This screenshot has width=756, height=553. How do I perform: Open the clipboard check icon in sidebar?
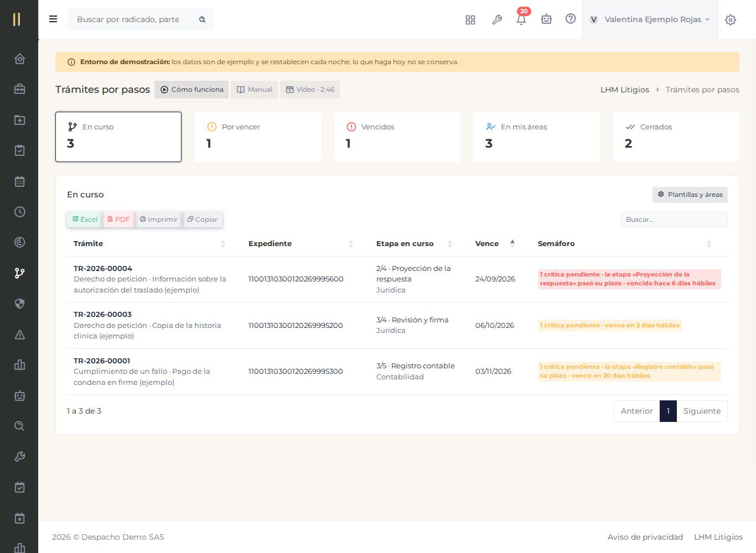click(x=19, y=150)
